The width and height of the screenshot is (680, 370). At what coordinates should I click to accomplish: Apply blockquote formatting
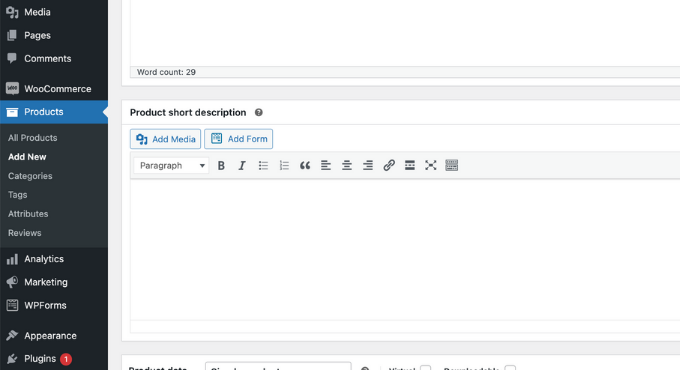(x=305, y=165)
